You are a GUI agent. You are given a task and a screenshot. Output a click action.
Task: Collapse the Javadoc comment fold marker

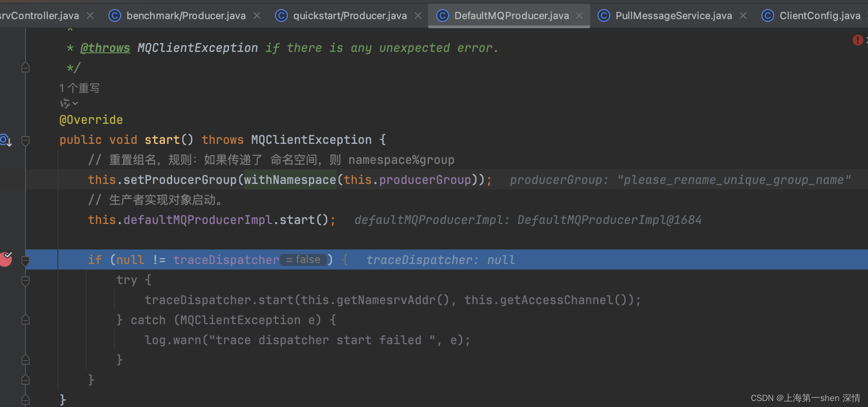point(26,68)
